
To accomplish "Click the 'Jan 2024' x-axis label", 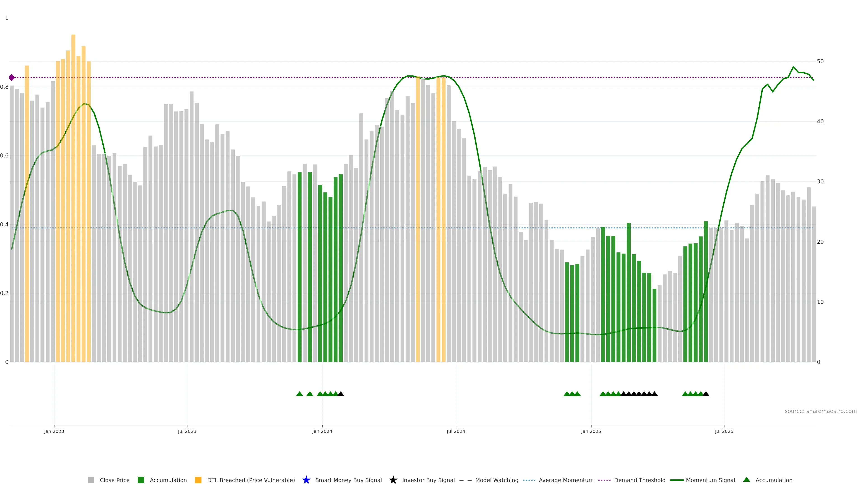I will click(322, 431).
